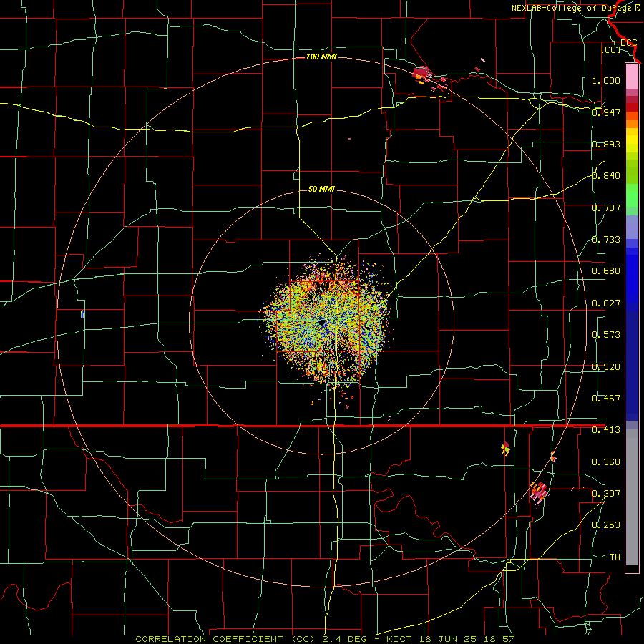Screen dimensions: 644x644
Task: Select the 100 NMI range ring label
Action: [x=321, y=57]
